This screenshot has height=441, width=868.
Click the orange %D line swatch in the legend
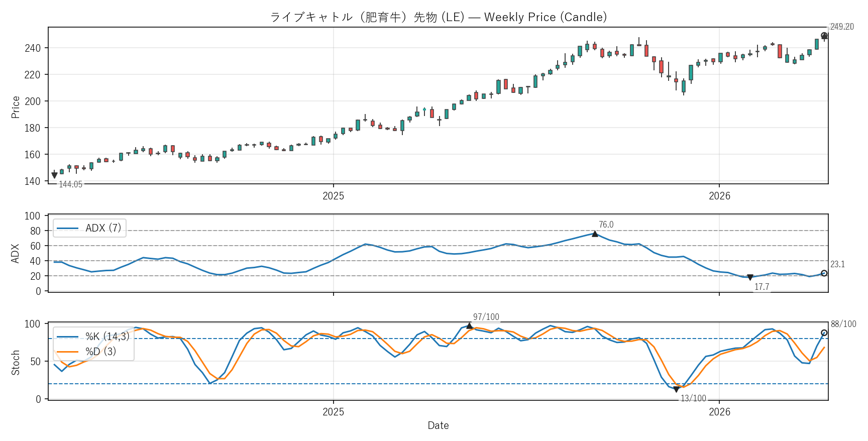pos(67,352)
